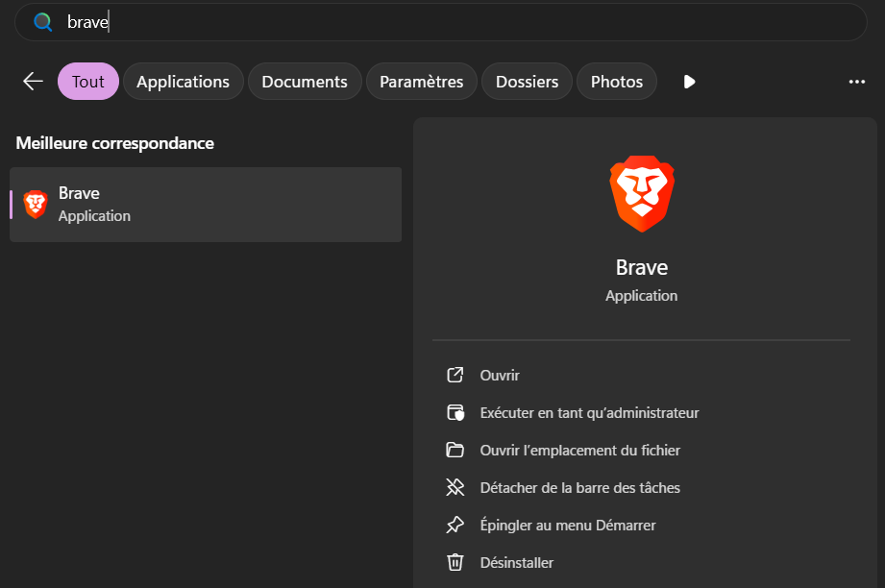Go back with the left arrow
Viewport: 885px width, 588px height.
click(33, 82)
